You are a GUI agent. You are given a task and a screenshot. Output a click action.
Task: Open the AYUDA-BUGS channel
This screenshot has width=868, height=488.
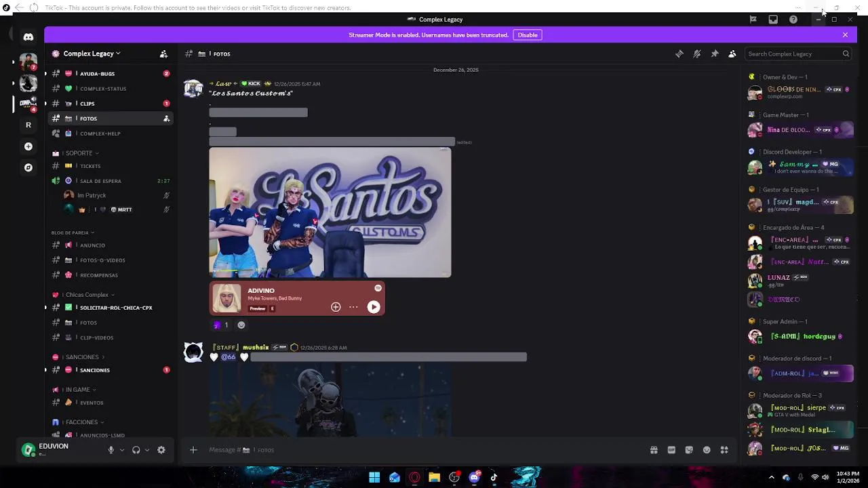[111, 74]
